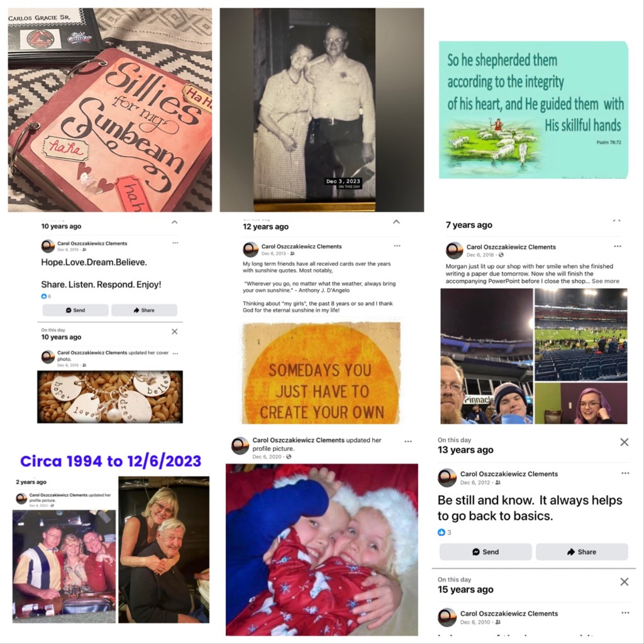Open the three-dots menu on the Dec 6, 2012 post
The image size is (644, 644).
[625, 473]
